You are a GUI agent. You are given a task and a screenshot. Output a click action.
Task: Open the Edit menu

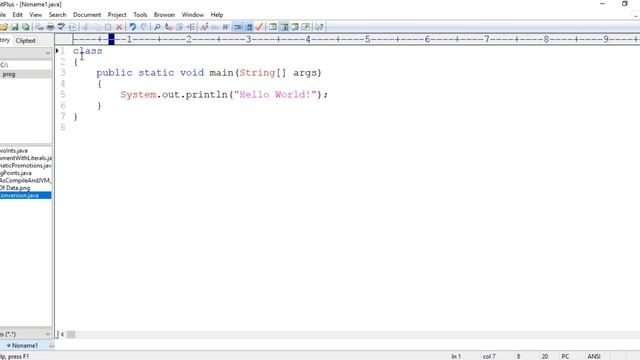[x=18, y=15]
